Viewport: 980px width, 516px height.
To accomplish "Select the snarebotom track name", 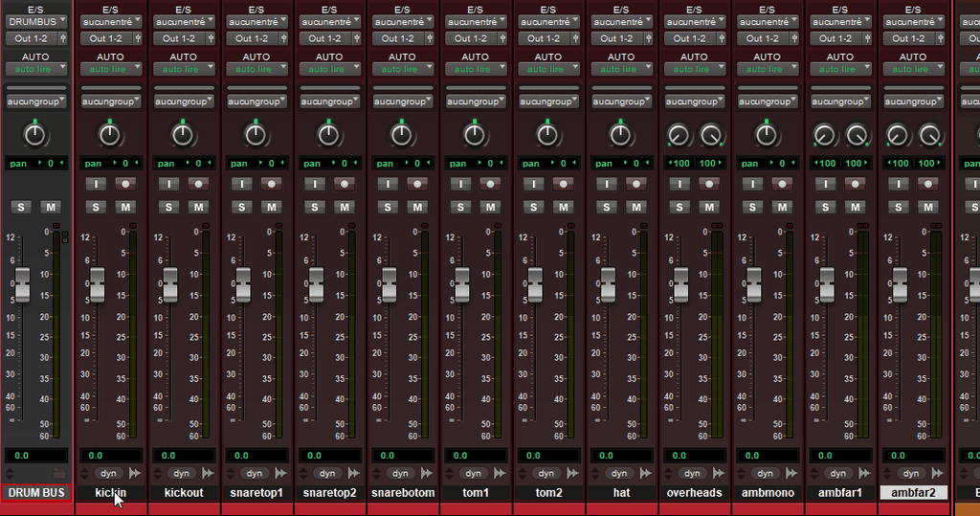I will (402, 493).
